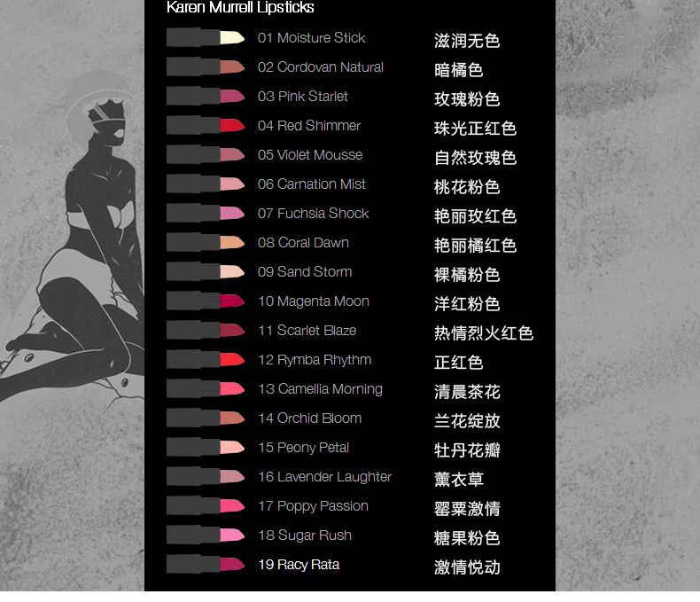Image resolution: width=700 pixels, height=602 pixels.
Task: Select the "16 Lavender Laughter" text
Action: [x=324, y=477]
